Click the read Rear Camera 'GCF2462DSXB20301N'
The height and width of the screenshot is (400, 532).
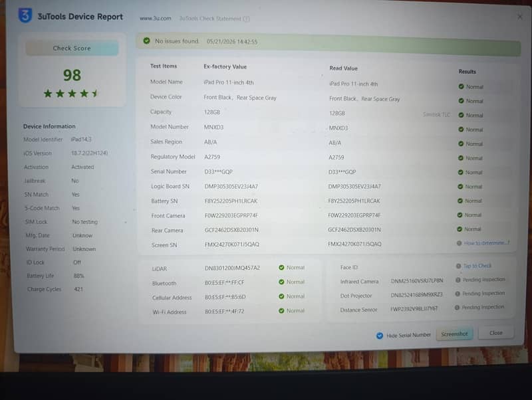pyautogui.click(x=354, y=230)
